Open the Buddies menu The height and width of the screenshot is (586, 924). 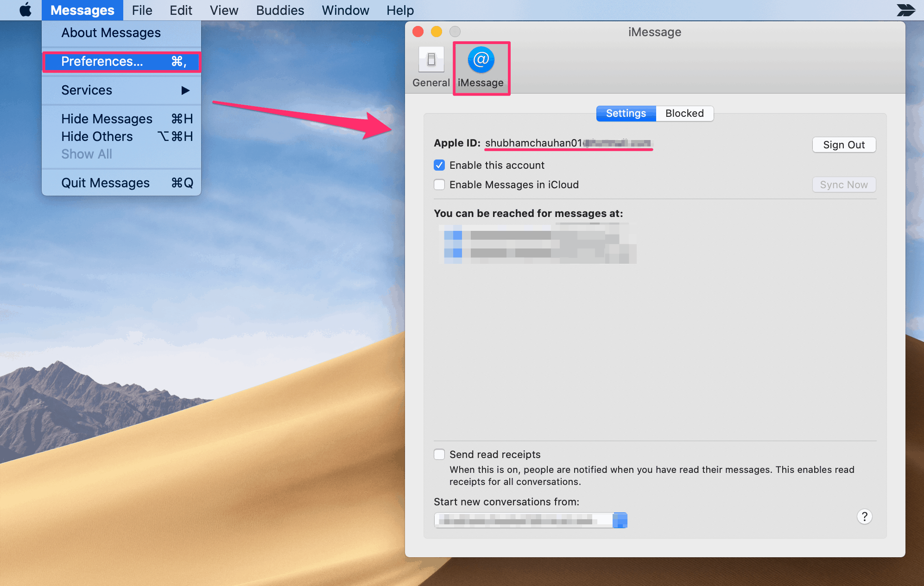coord(280,10)
